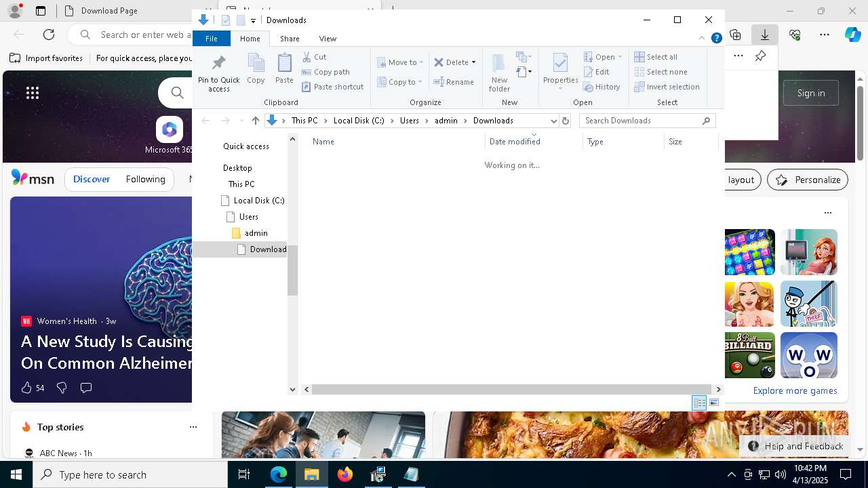Click Copy path in Clipboard group

coord(325,72)
